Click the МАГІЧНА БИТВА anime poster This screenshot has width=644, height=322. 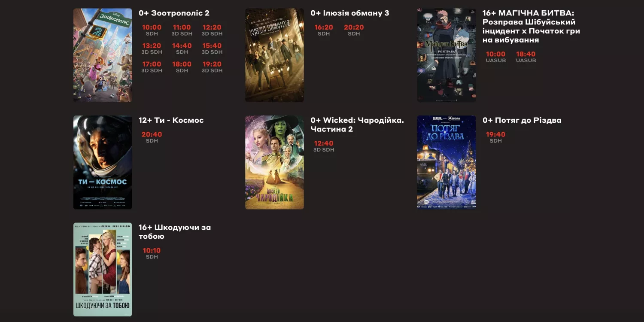446,55
